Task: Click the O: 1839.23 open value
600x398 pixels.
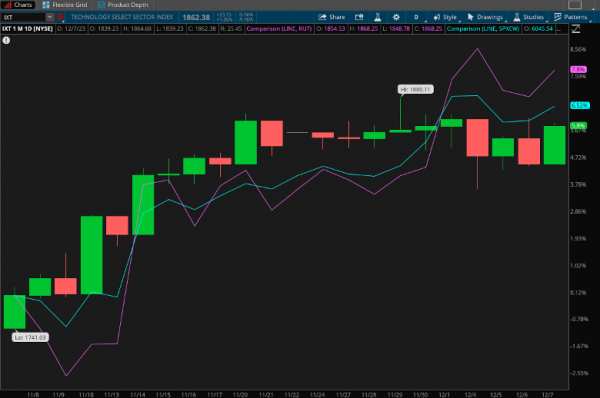Action: [x=104, y=29]
